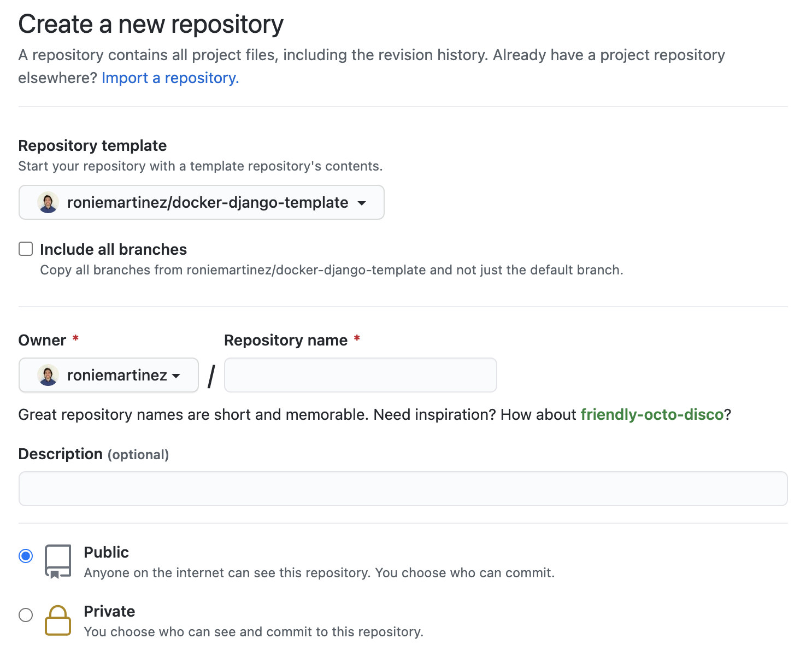Focus the Repository name text field
Image resolution: width=812 pixels, height=656 pixels.
pos(361,375)
